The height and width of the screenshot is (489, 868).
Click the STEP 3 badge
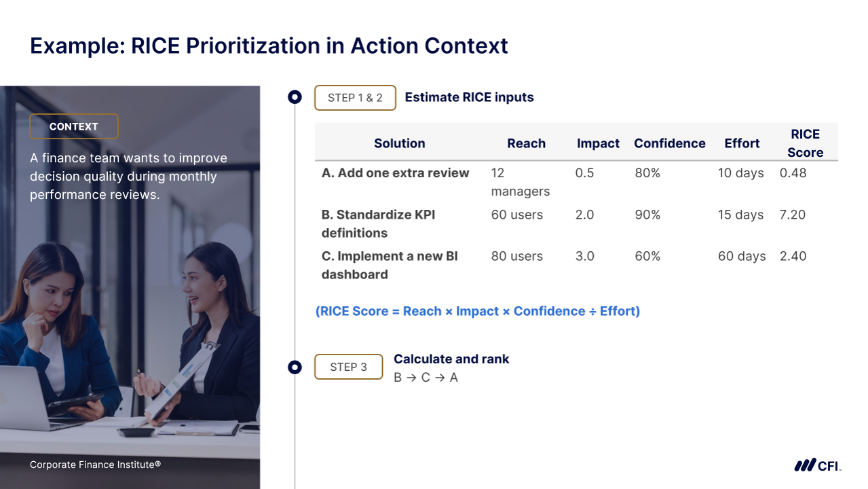348,367
